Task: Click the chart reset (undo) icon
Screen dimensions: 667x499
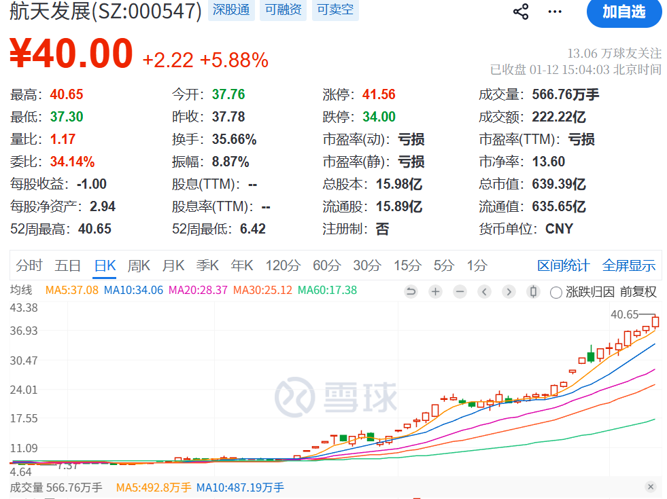Action: pyautogui.click(x=411, y=292)
